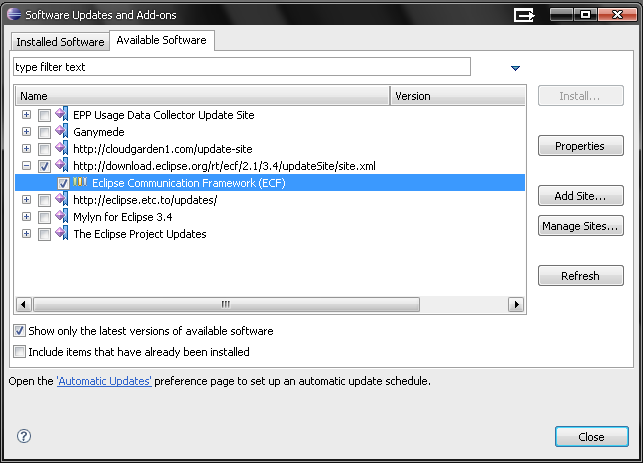
Task: Open the Manage Sites... dialog
Action: pos(581,226)
